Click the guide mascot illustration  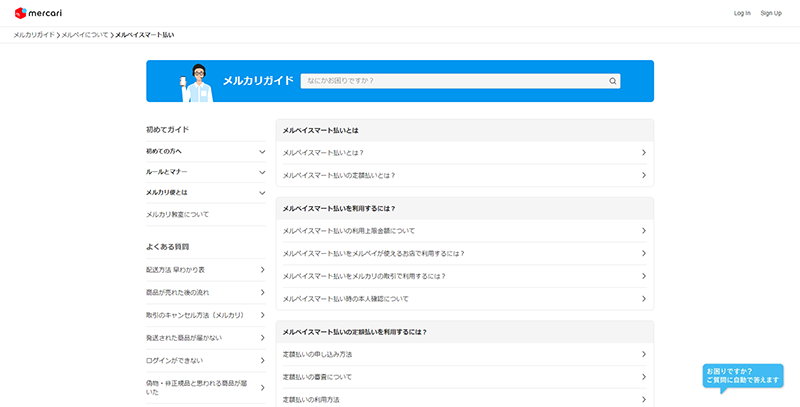[x=196, y=83]
